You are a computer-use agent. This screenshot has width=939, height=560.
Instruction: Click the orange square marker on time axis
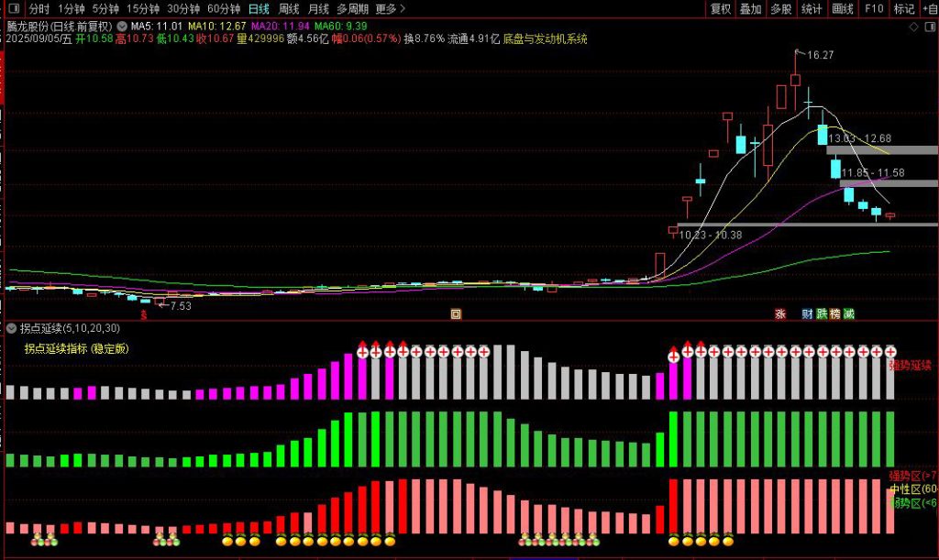pos(456,313)
